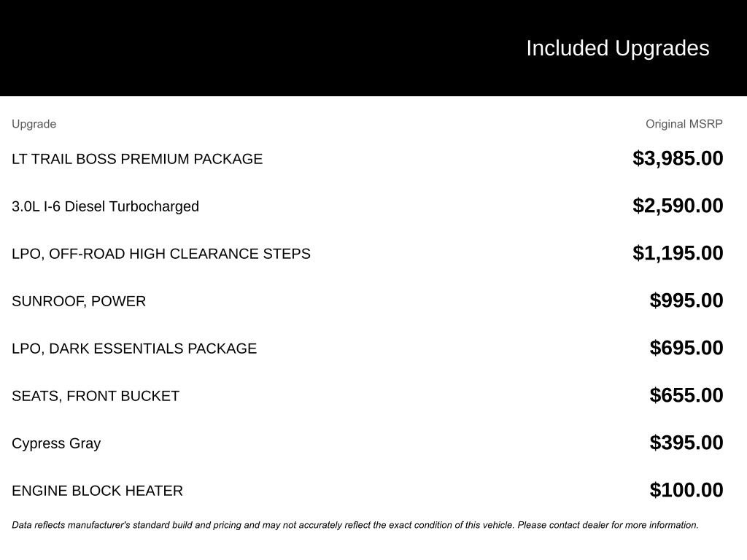
Task: Select the Seats, Front Bucket label
Action: (96, 396)
